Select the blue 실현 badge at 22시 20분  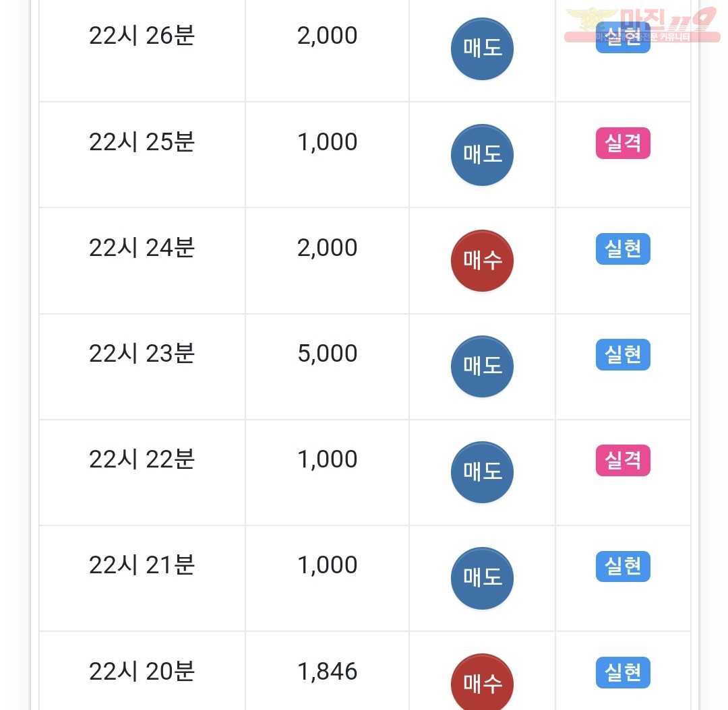[x=623, y=672]
